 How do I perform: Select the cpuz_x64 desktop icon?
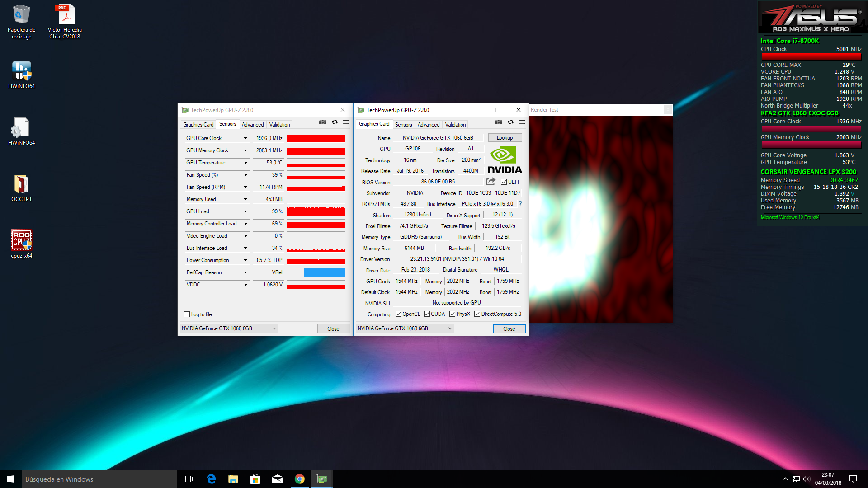point(21,244)
